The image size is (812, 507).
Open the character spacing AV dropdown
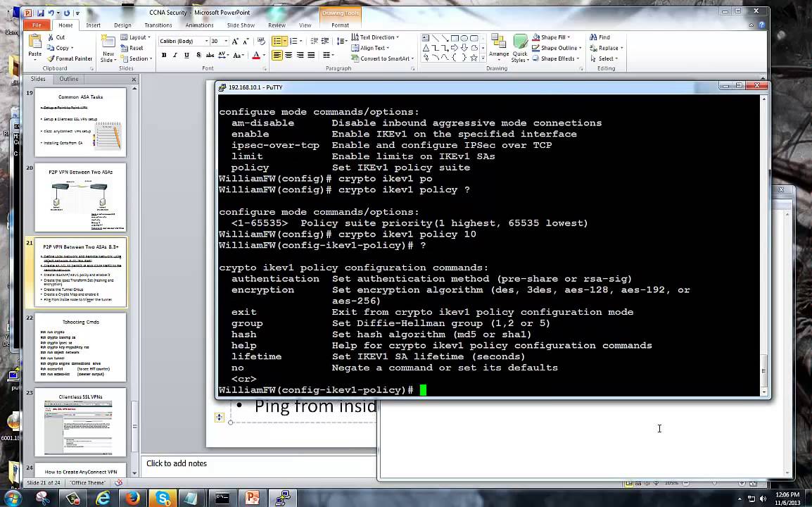click(x=224, y=55)
